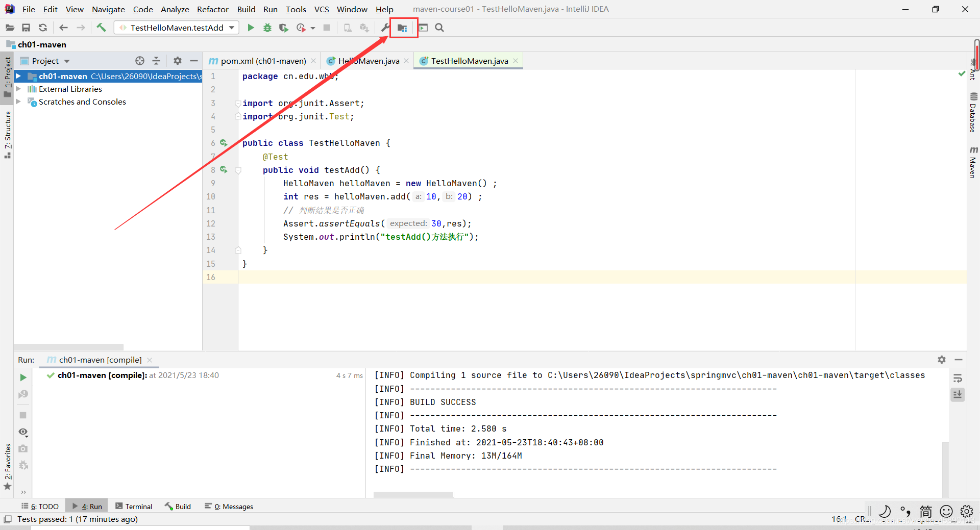This screenshot has width=980, height=530.
Task: Expand the ch01-maven project node
Action: click(x=18, y=76)
